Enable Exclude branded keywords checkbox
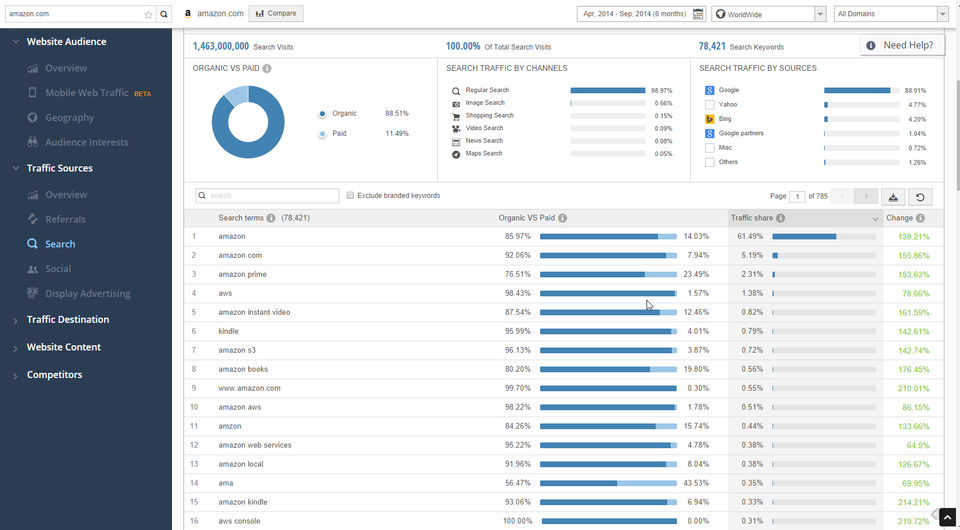This screenshot has height=530, width=960. (350, 196)
